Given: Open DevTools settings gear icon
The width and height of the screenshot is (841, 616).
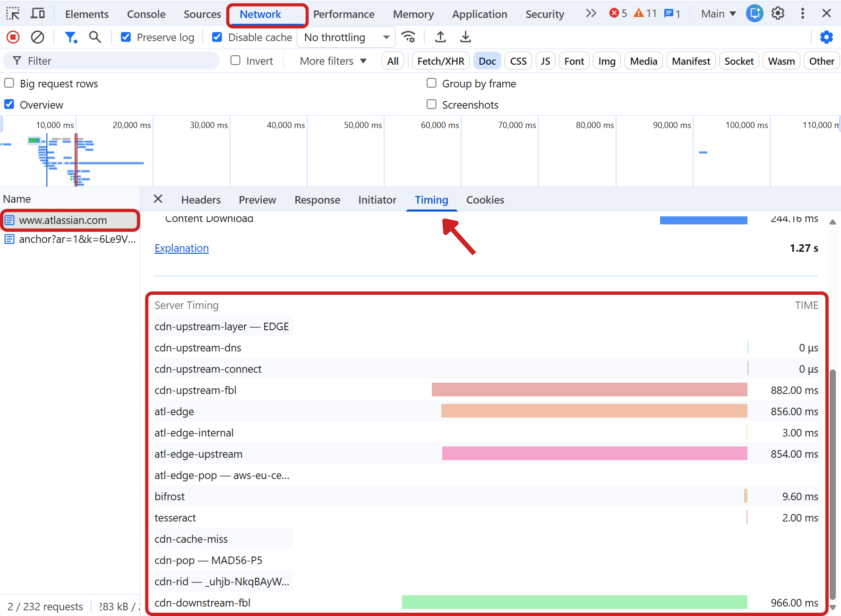Looking at the screenshot, I should [x=778, y=13].
